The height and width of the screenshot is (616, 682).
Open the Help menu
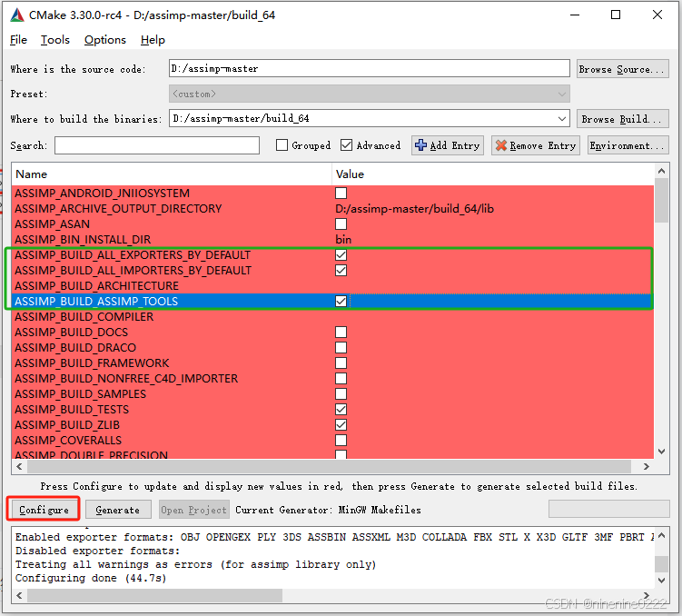(x=153, y=40)
